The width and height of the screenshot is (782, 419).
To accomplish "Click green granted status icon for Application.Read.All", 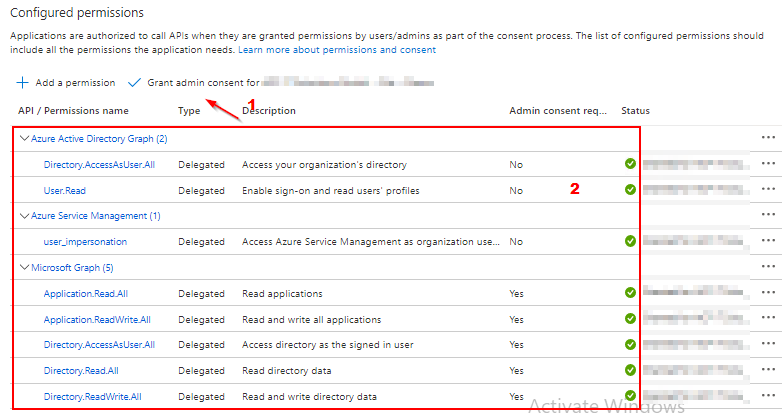I will click(x=630, y=293).
